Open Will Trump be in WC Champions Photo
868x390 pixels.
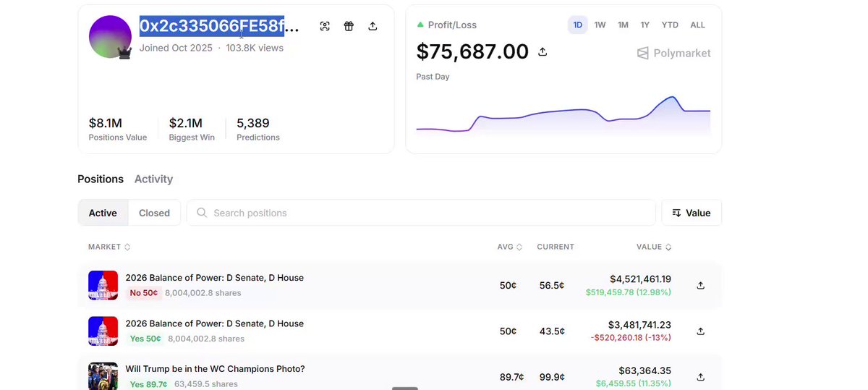[x=215, y=369]
